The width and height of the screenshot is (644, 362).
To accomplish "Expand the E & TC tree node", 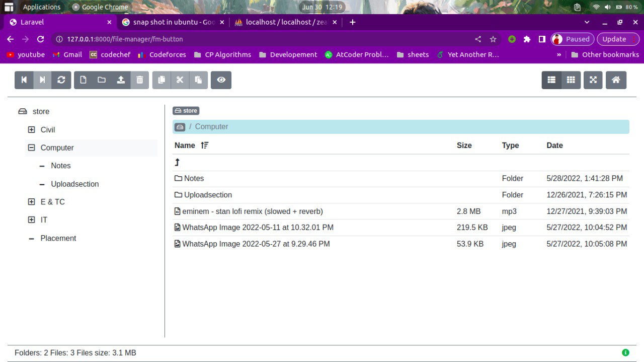I will point(31,201).
